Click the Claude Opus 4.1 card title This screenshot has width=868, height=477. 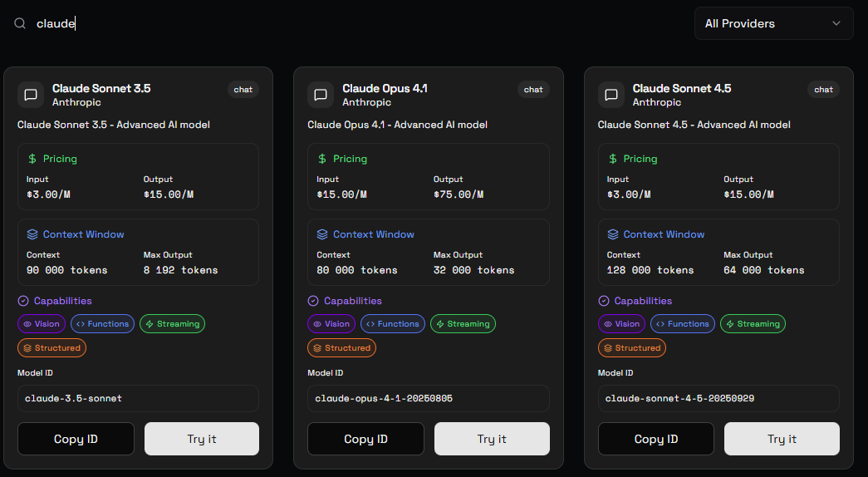click(x=385, y=89)
